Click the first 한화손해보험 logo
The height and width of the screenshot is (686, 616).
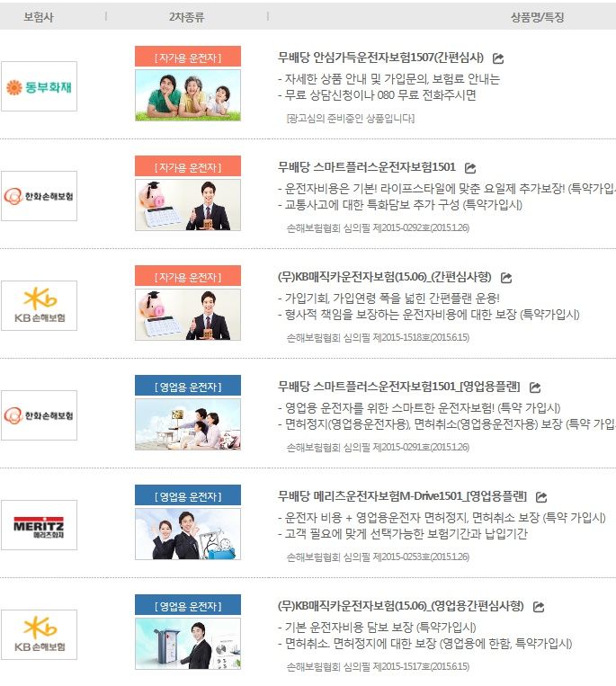[x=39, y=196]
